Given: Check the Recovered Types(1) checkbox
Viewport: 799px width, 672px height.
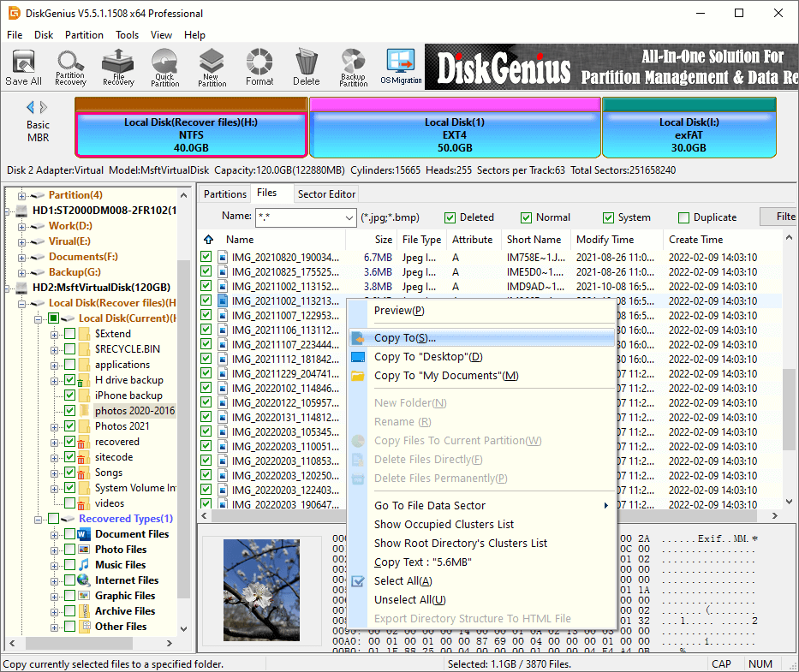Looking at the screenshot, I should click(x=53, y=519).
